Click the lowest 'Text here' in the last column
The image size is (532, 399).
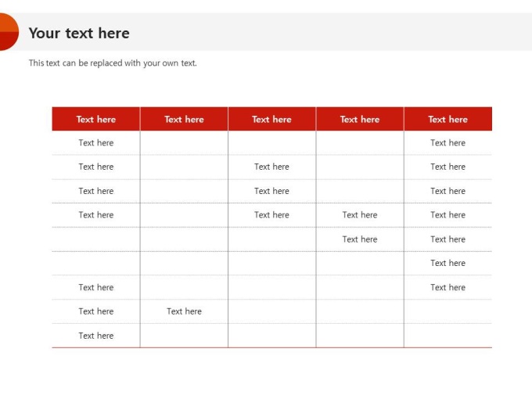coord(448,287)
